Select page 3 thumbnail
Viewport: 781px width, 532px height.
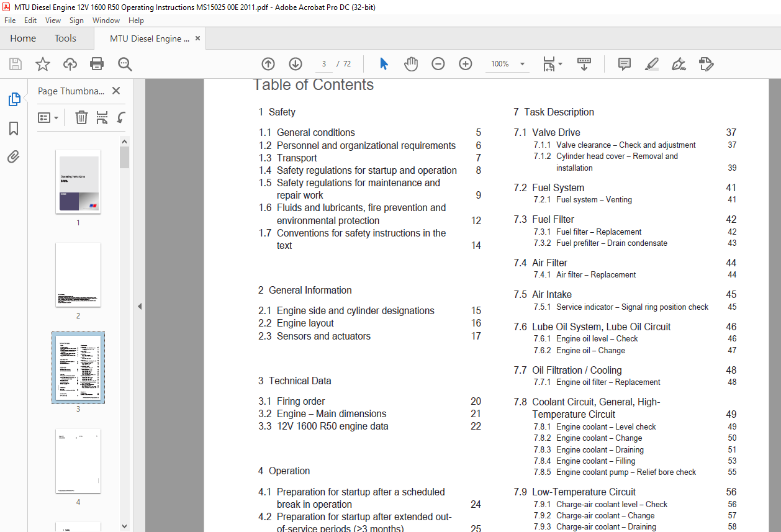coord(78,367)
